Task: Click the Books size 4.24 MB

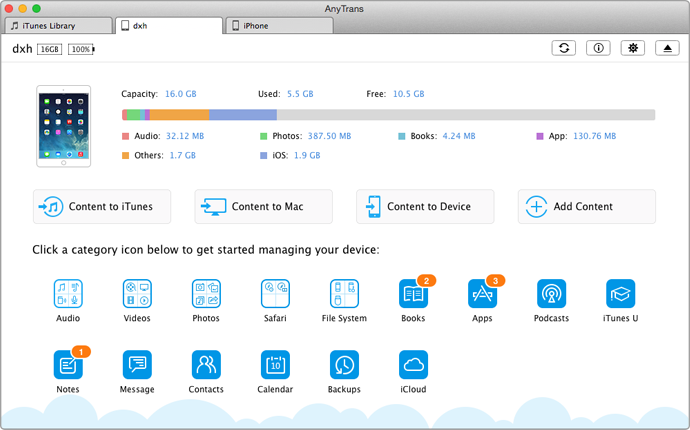Action: 459,136
